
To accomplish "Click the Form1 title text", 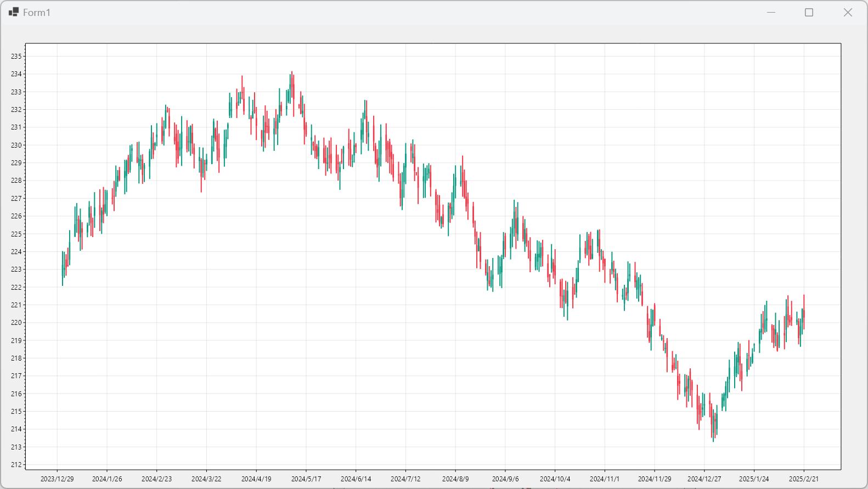I will click(x=37, y=13).
